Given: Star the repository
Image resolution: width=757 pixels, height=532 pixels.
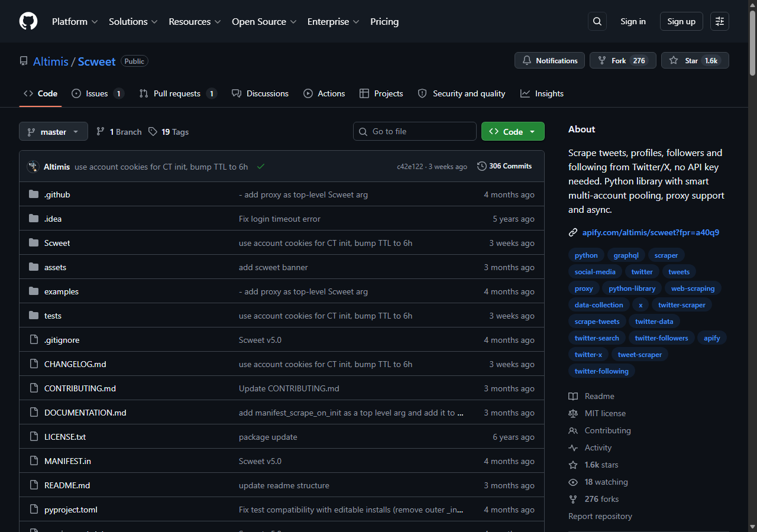Looking at the screenshot, I should point(695,60).
